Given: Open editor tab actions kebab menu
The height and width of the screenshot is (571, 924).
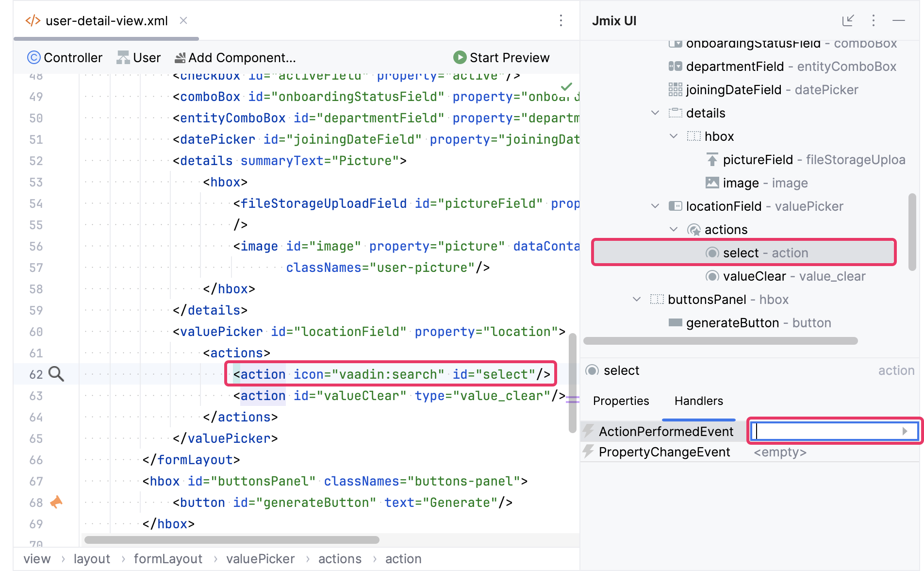Looking at the screenshot, I should (561, 20).
